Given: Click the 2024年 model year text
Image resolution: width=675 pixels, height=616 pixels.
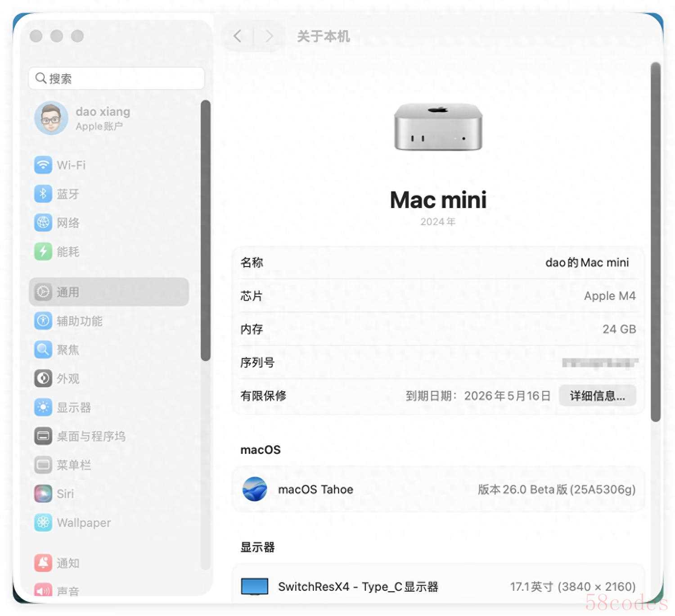Looking at the screenshot, I should [x=438, y=222].
